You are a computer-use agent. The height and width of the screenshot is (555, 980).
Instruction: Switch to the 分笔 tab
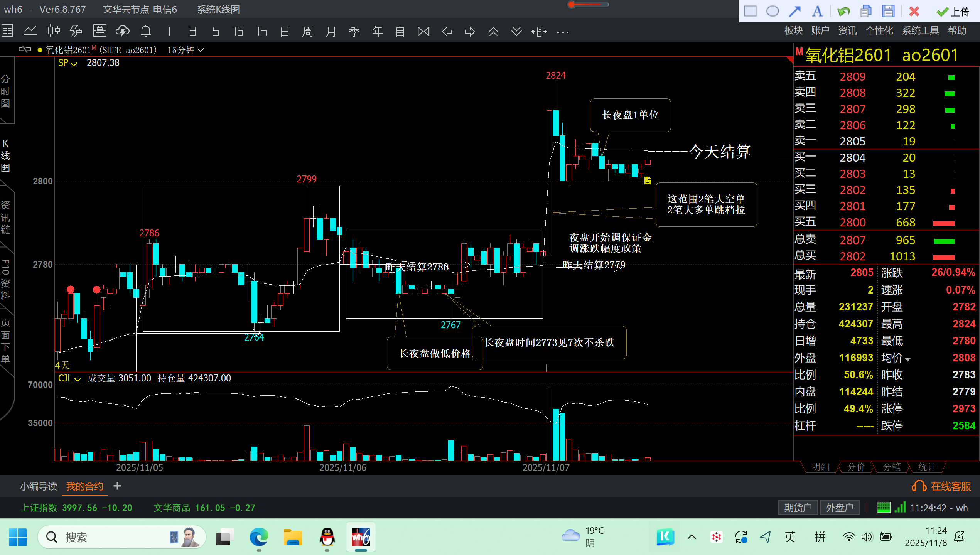click(x=891, y=467)
